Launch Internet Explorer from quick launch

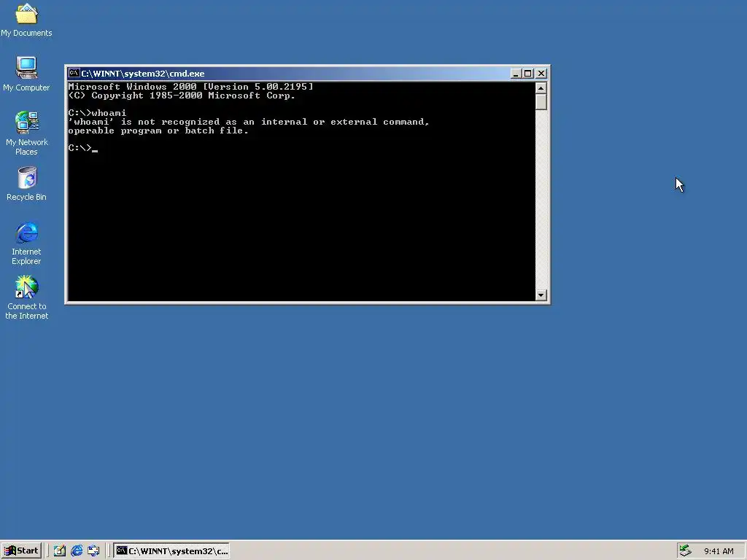[x=77, y=551]
